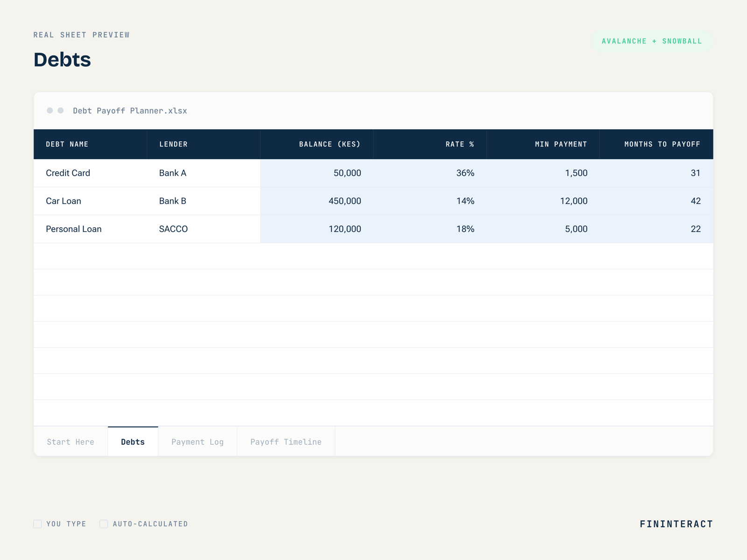The width and height of the screenshot is (747, 560).
Task: Select the Debts sheet tab
Action: tap(133, 441)
